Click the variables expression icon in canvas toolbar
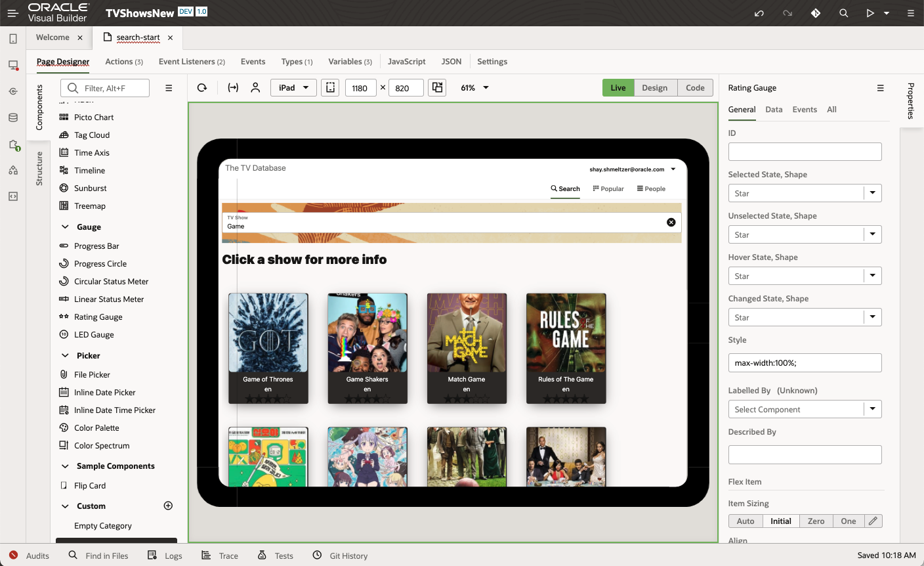The image size is (924, 566). (x=232, y=87)
